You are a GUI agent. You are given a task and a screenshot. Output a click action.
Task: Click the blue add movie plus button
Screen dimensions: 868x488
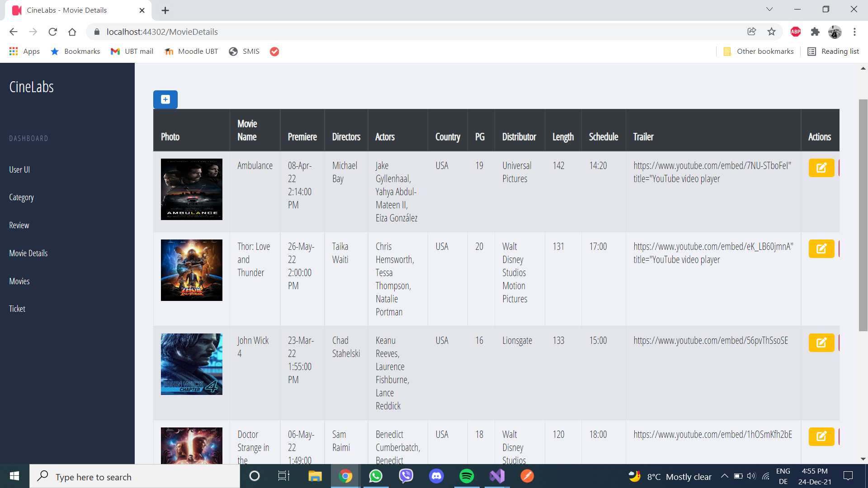coord(165,99)
